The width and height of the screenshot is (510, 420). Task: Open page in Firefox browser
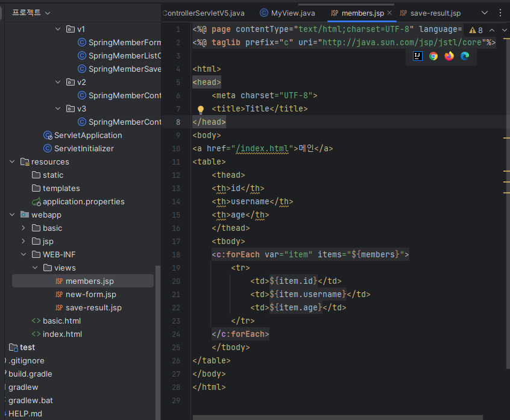449,56
